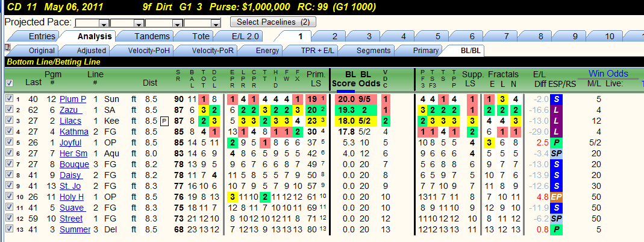Screen dimensions: 644x242
Task: Open the Velocity-PoH sub-tab
Action: pos(149,51)
